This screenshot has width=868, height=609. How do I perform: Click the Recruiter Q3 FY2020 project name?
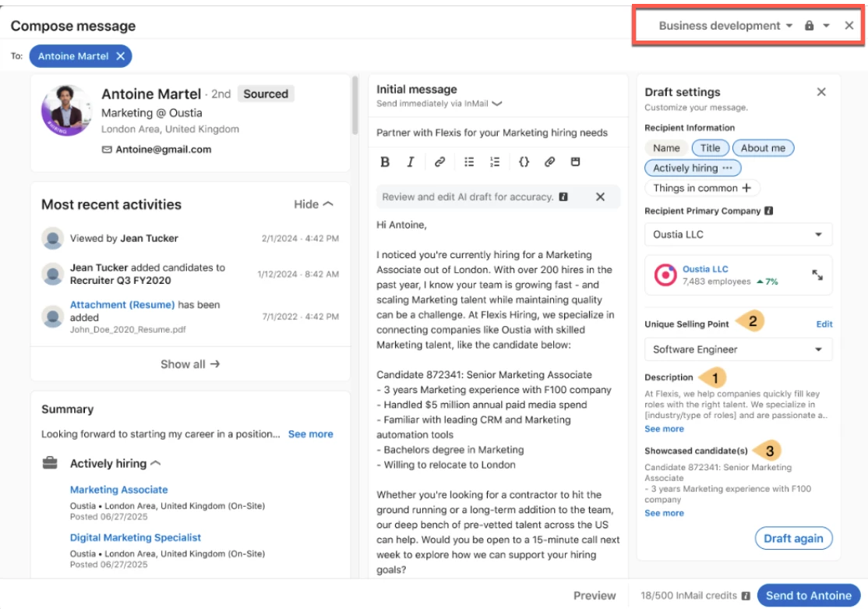point(120,281)
